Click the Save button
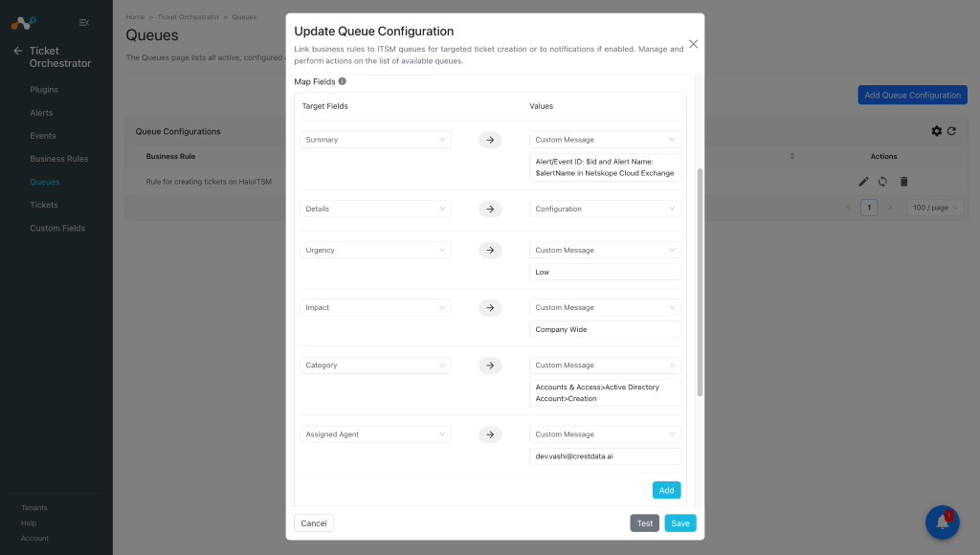 pyautogui.click(x=680, y=523)
